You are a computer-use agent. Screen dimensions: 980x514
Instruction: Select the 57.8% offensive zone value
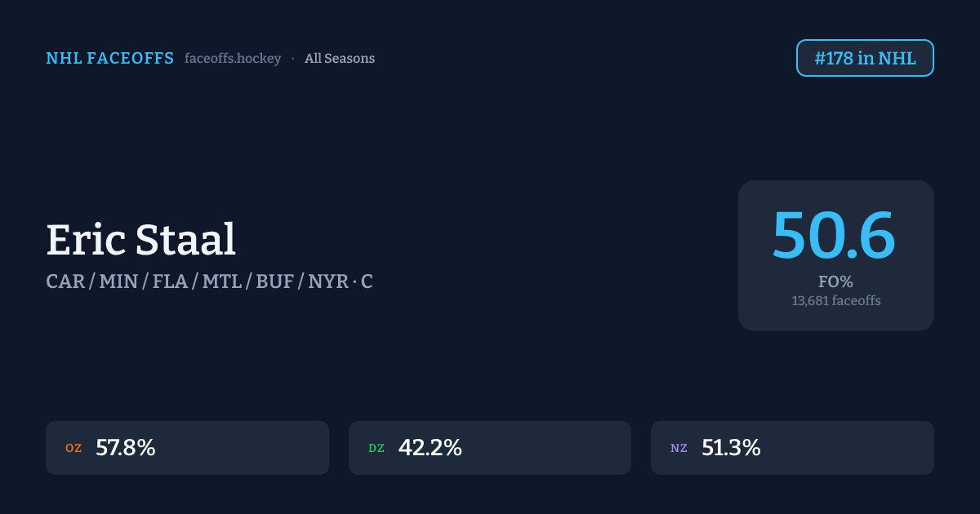pyautogui.click(x=126, y=448)
